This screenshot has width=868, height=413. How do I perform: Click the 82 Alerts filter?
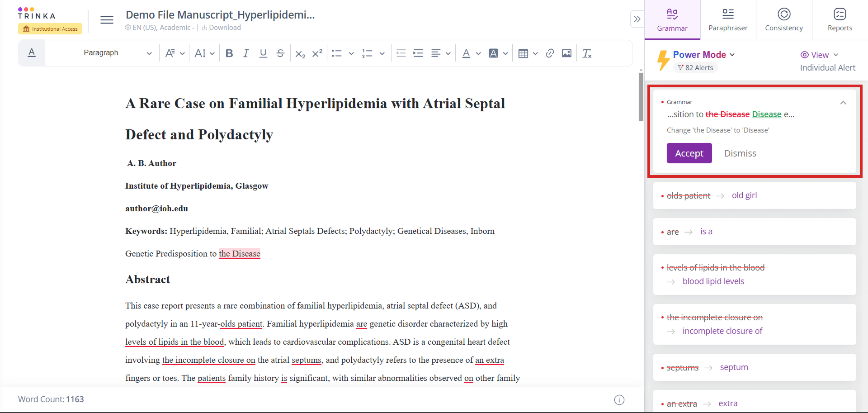coord(695,68)
